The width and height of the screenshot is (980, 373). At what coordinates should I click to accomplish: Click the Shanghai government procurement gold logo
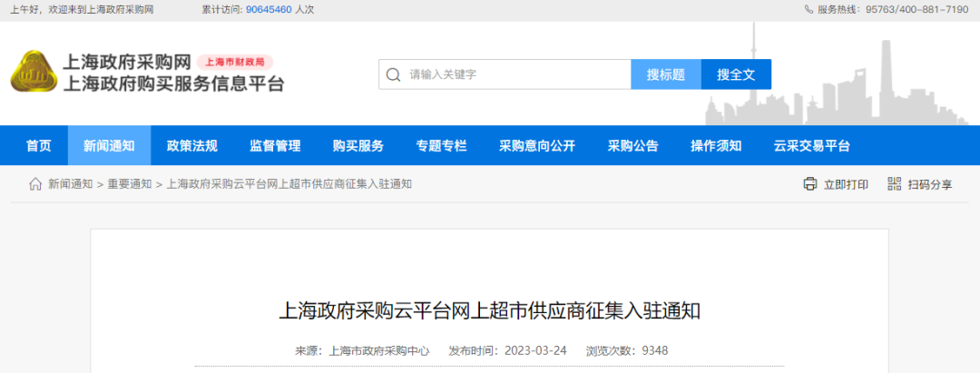34,71
